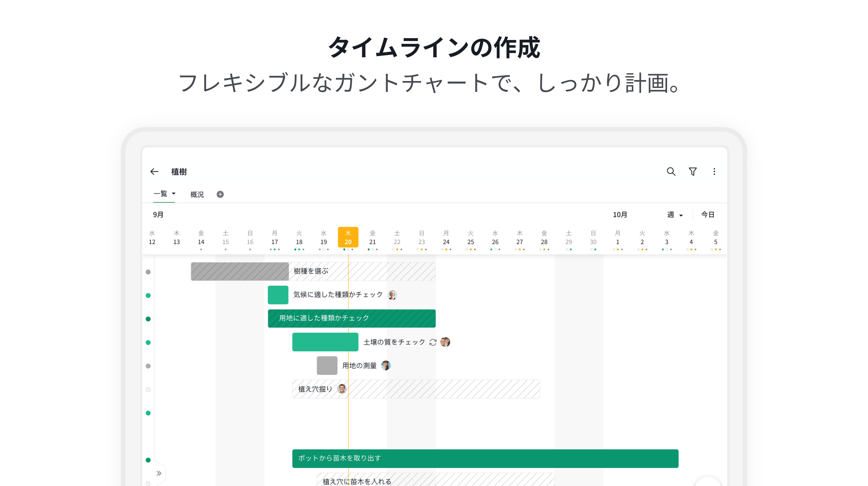
Task: Open the 植え穴掘り hatched bar
Action: click(x=416, y=389)
